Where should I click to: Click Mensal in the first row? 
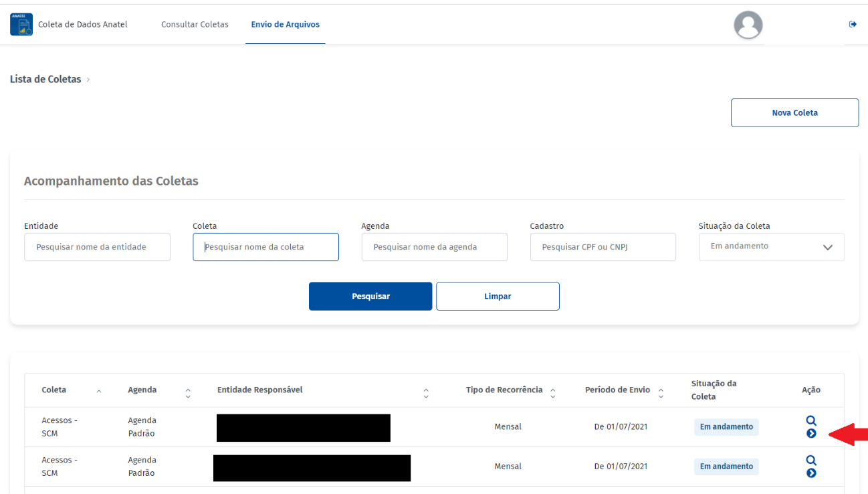click(508, 426)
